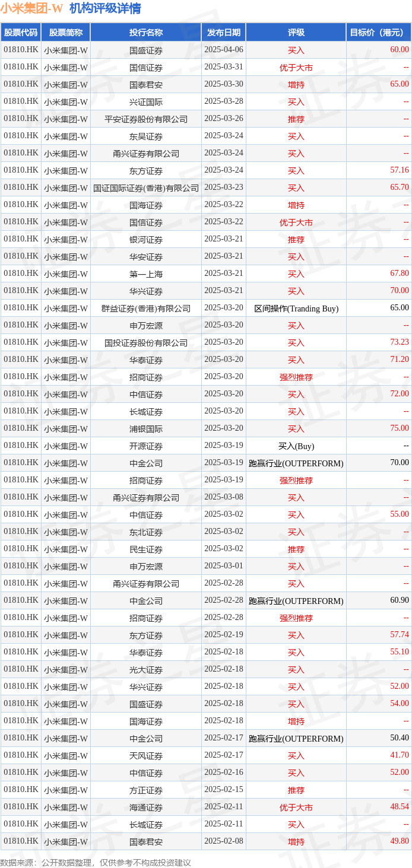
Task: Click target price 48.54
Action: tap(400, 807)
